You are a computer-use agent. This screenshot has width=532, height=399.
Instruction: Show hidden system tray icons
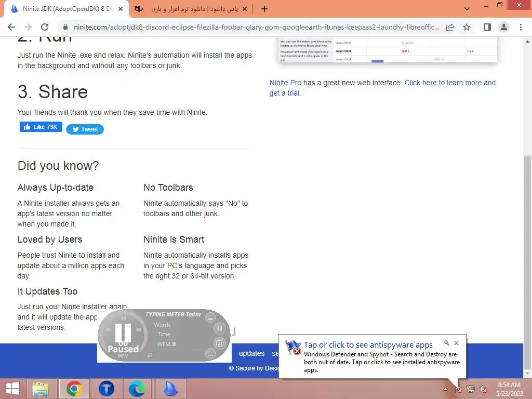(x=445, y=389)
